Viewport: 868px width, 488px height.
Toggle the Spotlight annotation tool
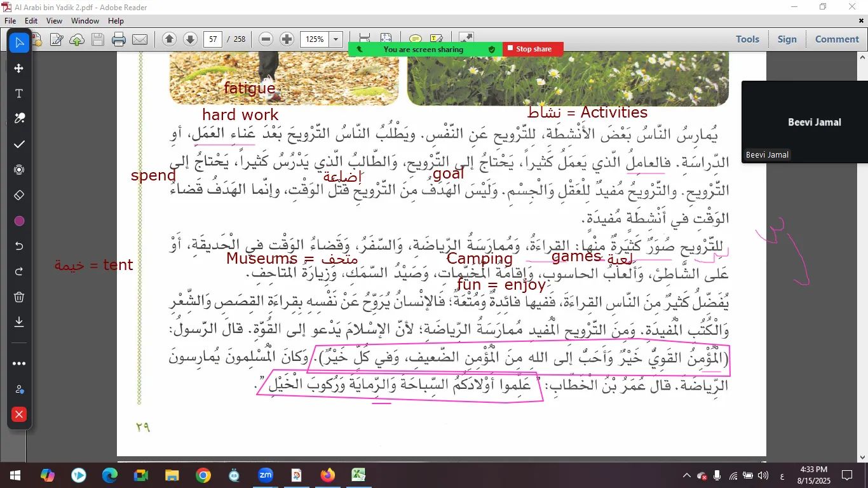click(19, 170)
